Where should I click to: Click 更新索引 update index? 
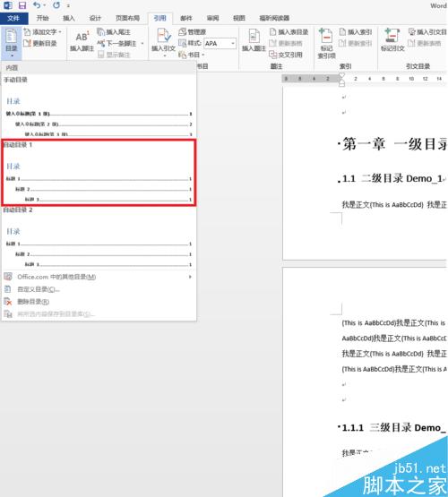coord(356,43)
